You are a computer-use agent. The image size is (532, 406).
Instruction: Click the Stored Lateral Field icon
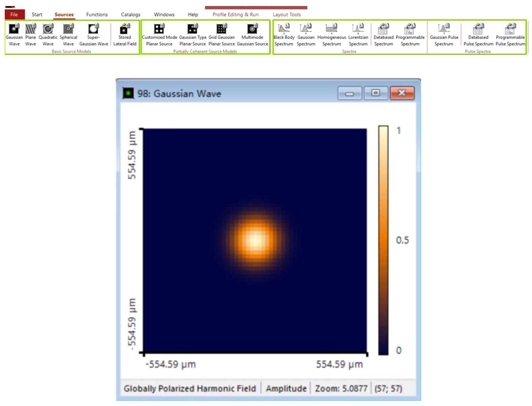point(125,29)
